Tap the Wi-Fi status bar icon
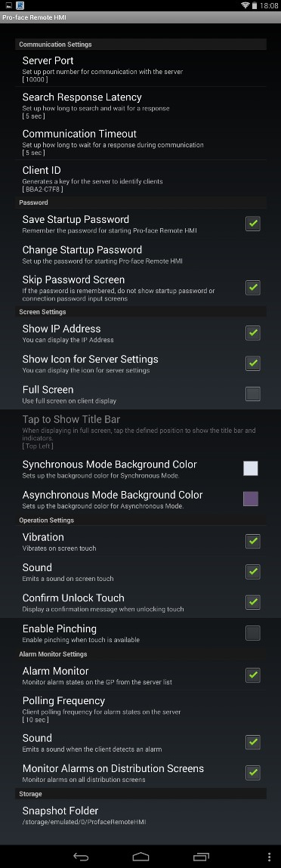This screenshot has width=281, height=868. tap(245, 5)
